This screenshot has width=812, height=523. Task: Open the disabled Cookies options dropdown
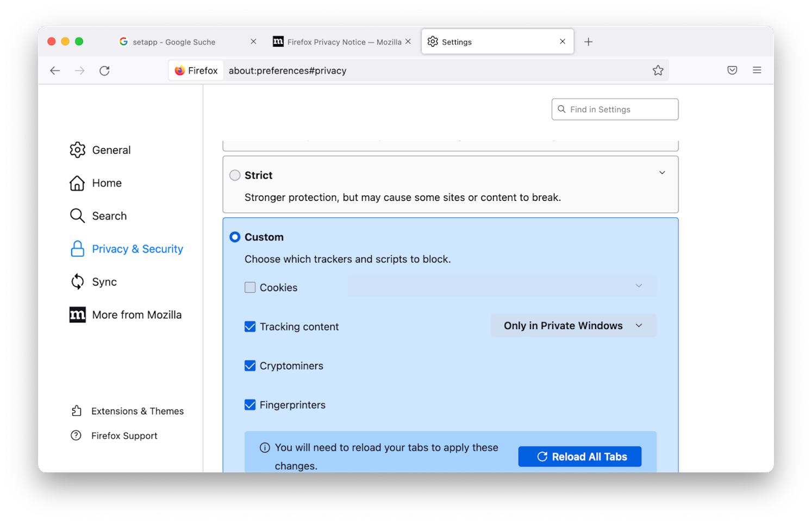pyautogui.click(x=502, y=286)
